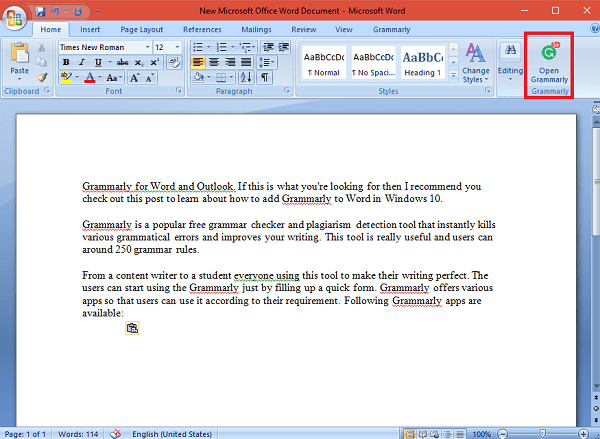
Task: Align text left
Action: 198,62
